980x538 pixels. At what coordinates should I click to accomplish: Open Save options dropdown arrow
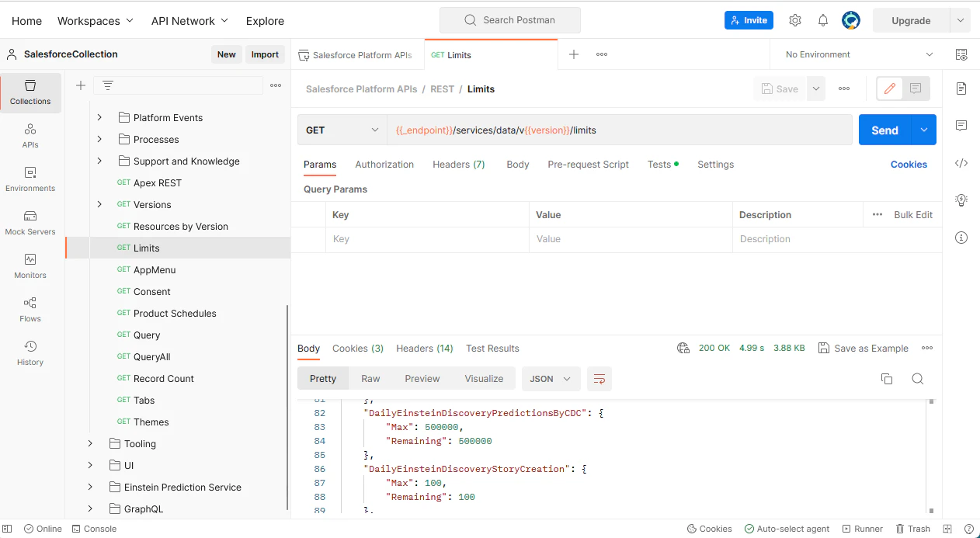(816, 89)
